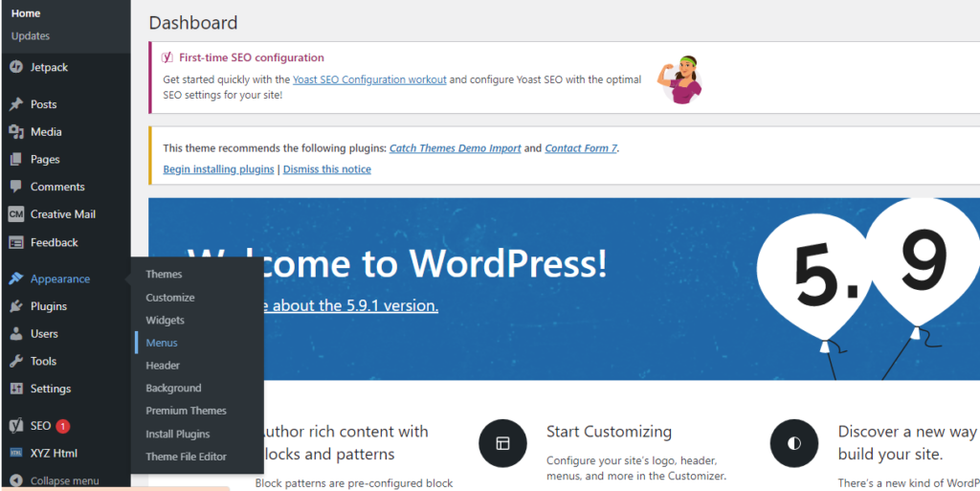The width and height of the screenshot is (980, 491).
Task: Click the half-circle styles icon
Action: [x=793, y=443]
